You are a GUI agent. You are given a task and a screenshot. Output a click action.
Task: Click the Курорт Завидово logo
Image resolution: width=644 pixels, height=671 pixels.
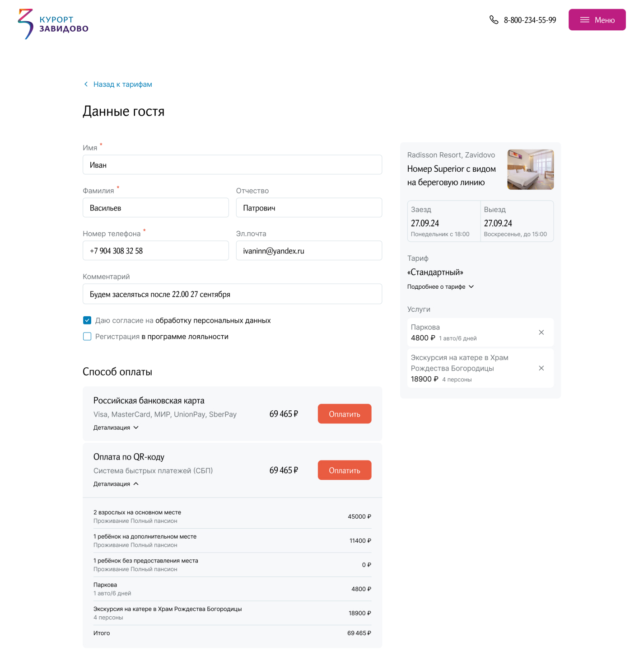coord(53,24)
